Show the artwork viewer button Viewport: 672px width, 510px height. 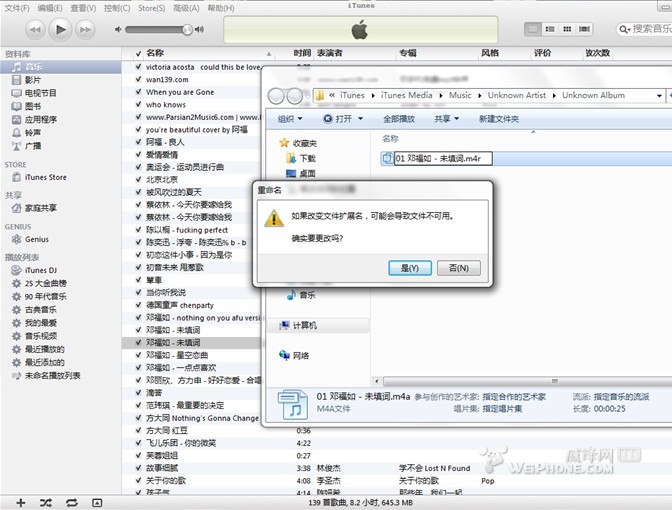(x=97, y=503)
